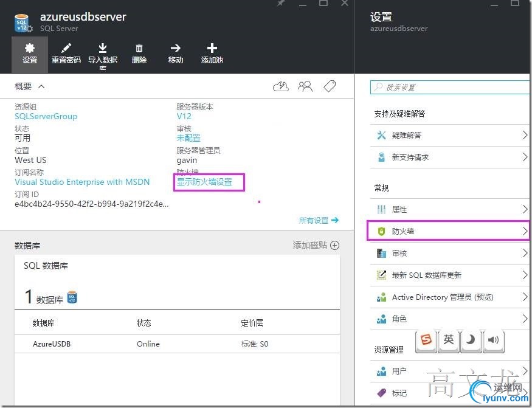
Task: Click the 未配置 auditing link
Action: (188, 138)
